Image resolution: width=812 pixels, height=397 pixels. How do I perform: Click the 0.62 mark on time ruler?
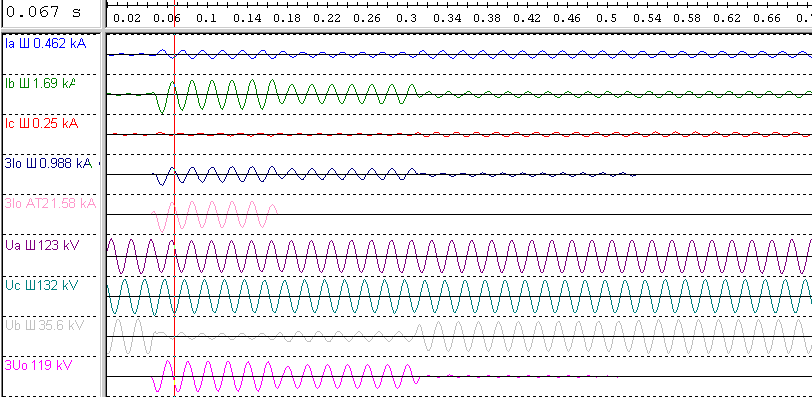coord(727,19)
